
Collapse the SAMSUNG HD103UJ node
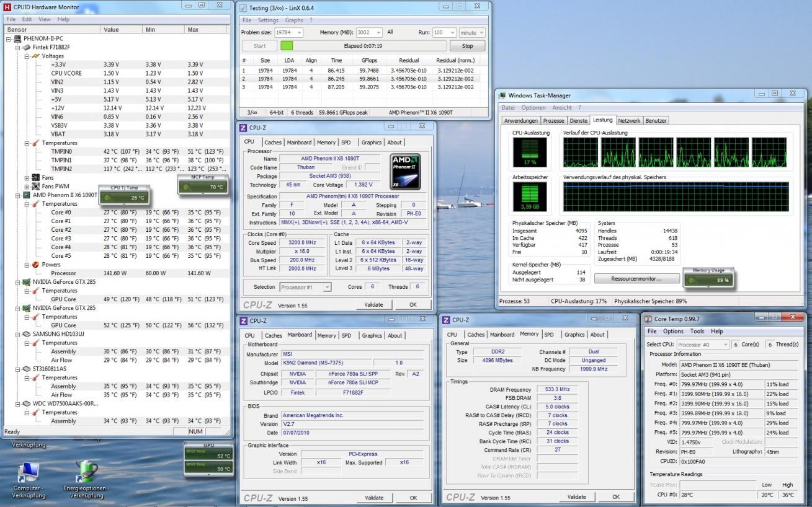pyautogui.click(x=18, y=333)
